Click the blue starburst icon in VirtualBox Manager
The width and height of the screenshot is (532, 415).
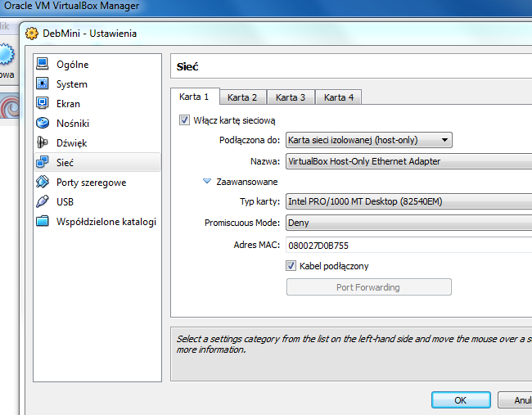coord(7,54)
